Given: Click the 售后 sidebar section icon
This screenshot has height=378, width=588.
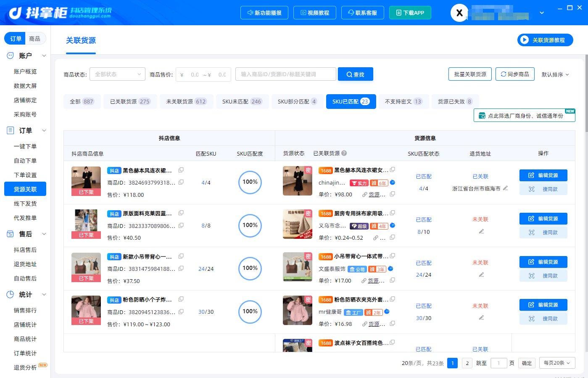Looking at the screenshot, I should tap(10, 234).
